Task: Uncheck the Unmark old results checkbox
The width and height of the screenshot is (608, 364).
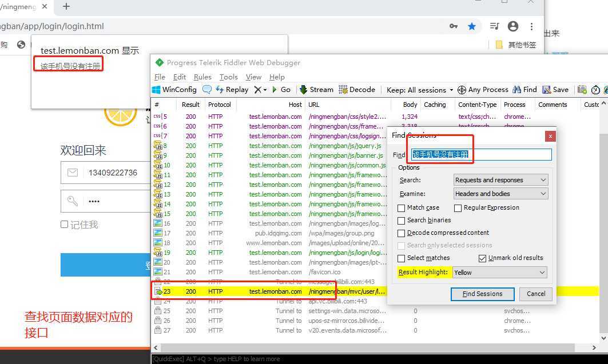Action: 482,258
